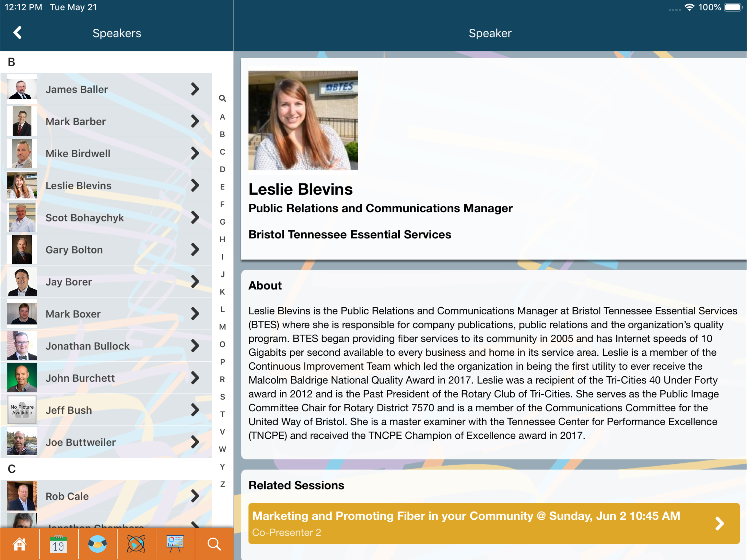Viewport: 747px width, 560px height.
Task: Select Joe Buttweiler in speaker list
Action: [106, 442]
